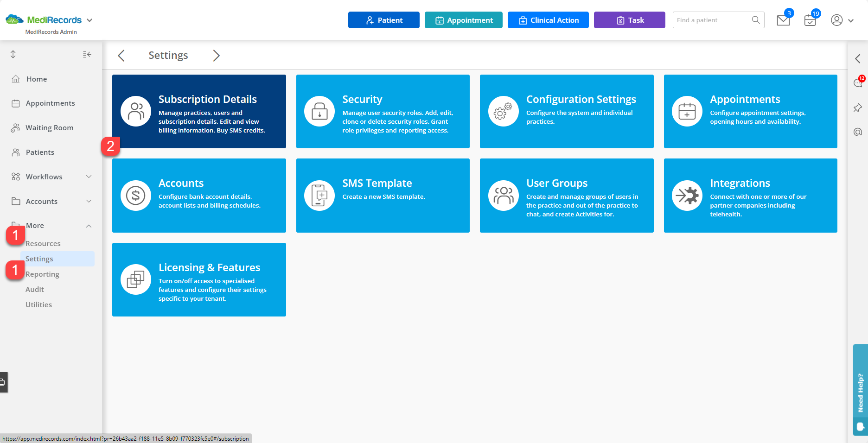Click the magnifier in patient search box
The height and width of the screenshot is (443, 868).
pos(755,20)
